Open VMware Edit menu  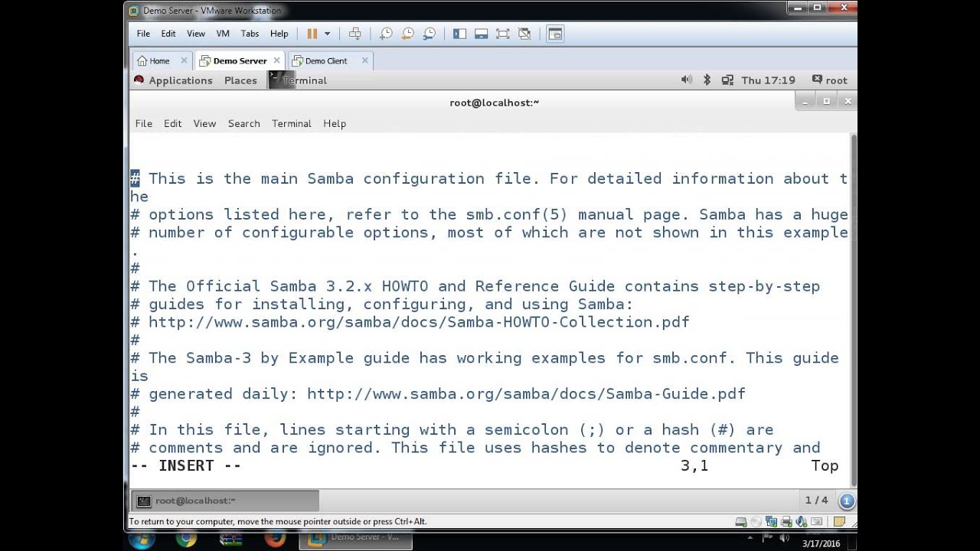point(168,34)
